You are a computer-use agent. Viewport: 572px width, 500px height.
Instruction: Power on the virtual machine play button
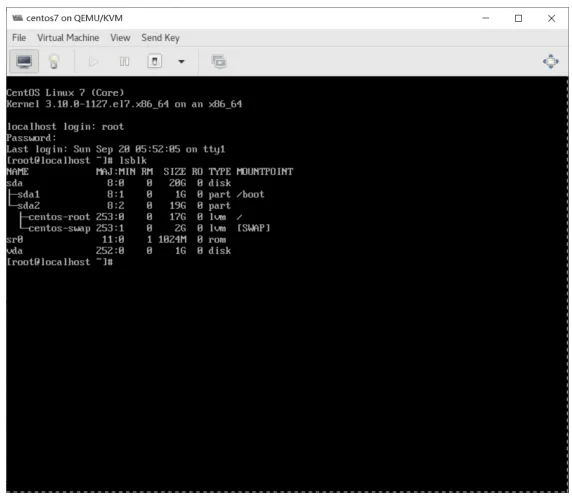click(x=94, y=61)
